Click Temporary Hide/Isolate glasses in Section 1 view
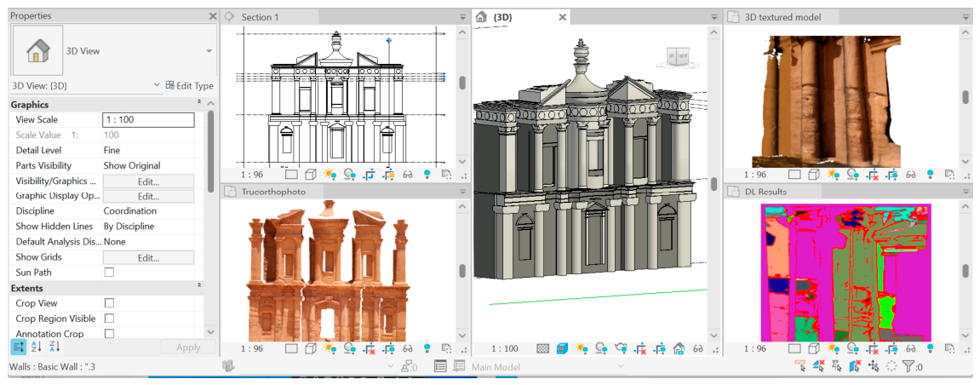The height and width of the screenshot is (385, 980). point(408,175)
